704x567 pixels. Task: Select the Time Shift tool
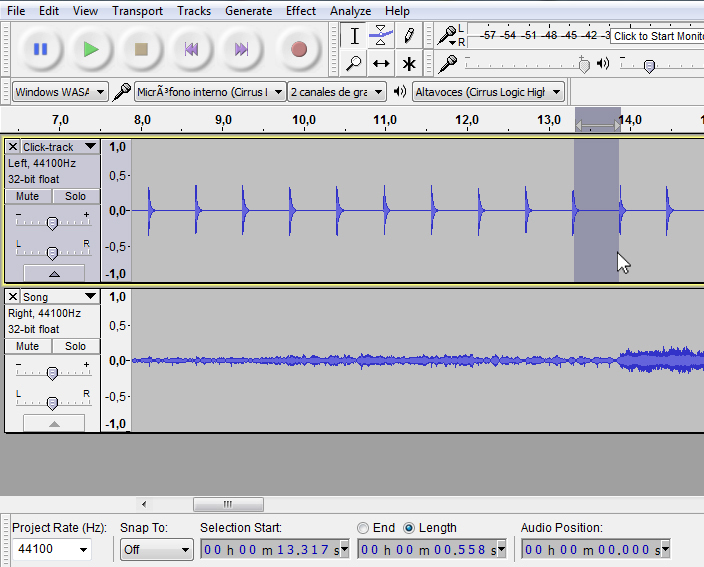coord(381,63)
